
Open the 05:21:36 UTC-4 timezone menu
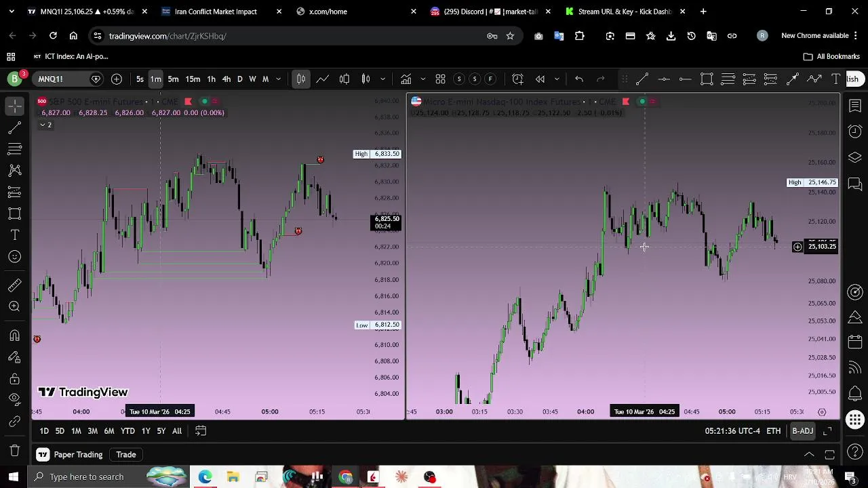[732, 431]
